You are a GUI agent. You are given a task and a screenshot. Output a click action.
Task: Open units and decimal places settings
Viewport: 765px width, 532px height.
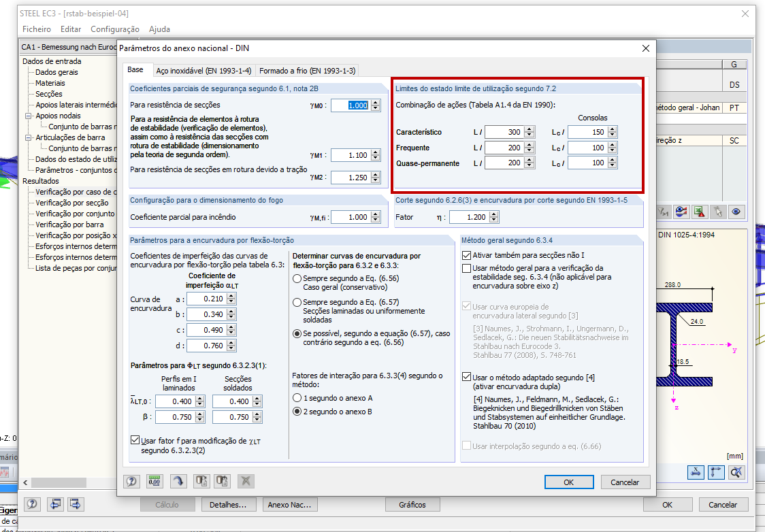[154, 481]
